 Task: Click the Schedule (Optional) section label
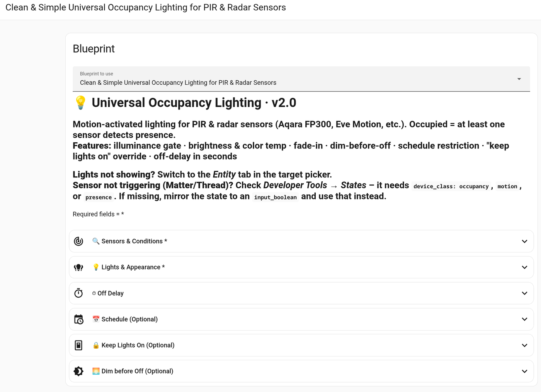129,319
